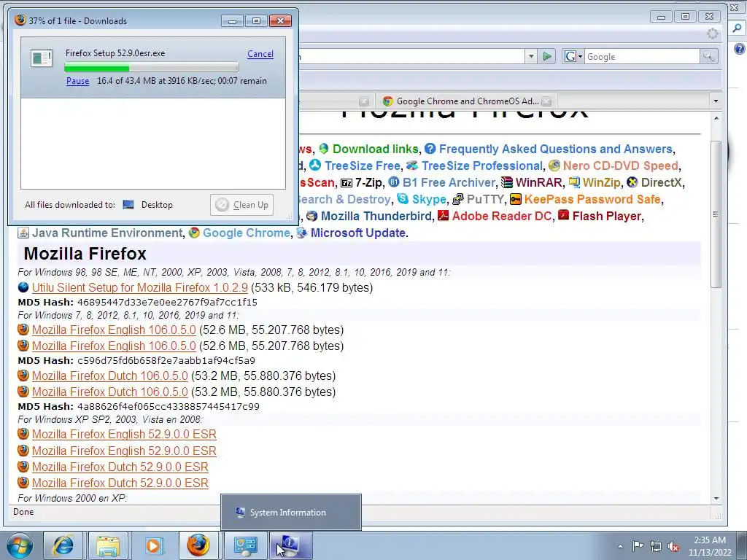This screenshot has height=560, width=747.
Task: Click the question mark icon before Frequently Asked Questions
Action: [430, 149]
